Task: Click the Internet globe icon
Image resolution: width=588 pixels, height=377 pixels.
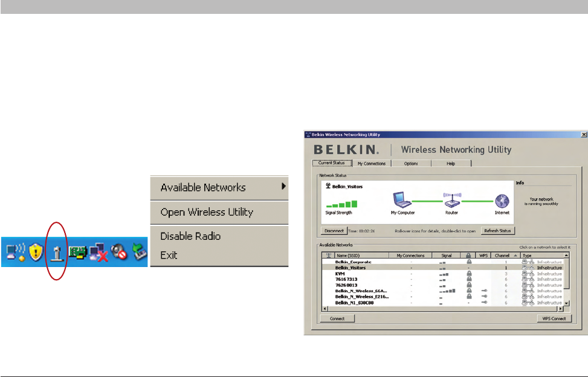Action: (x=502, y=201)
